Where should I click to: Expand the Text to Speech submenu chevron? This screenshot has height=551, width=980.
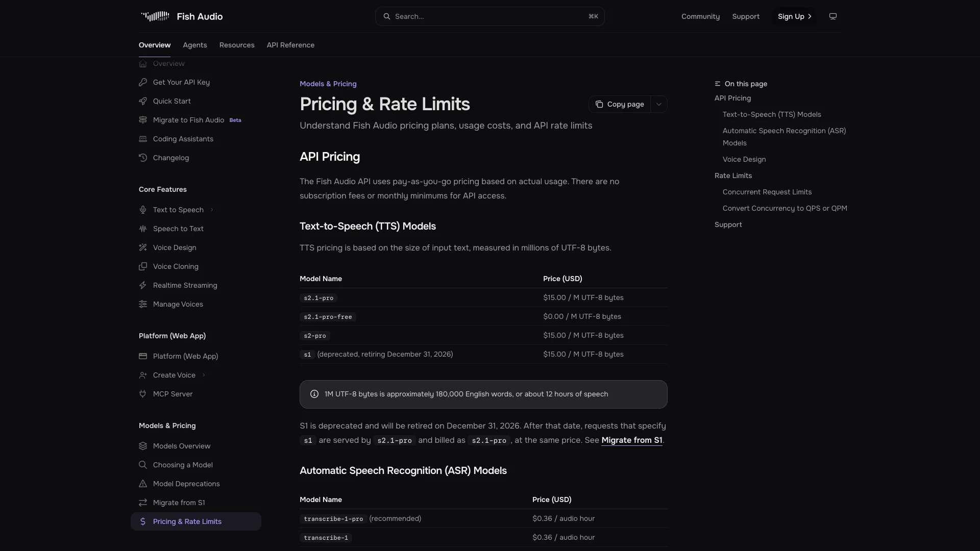tap(212, 210)
